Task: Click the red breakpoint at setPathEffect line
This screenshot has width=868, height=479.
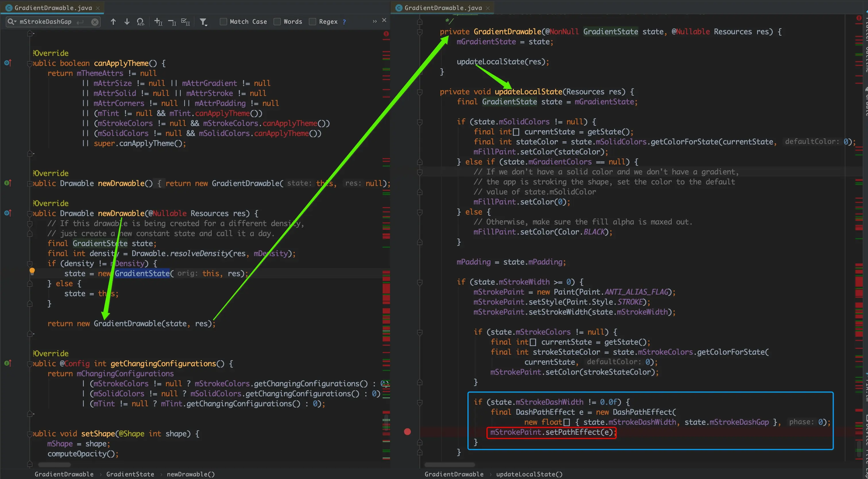Action: pyautogui.click(x=407, y=432)
